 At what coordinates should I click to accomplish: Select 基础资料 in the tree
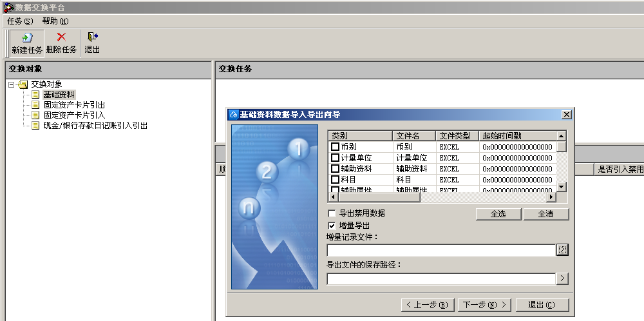[x=59, y=95]
